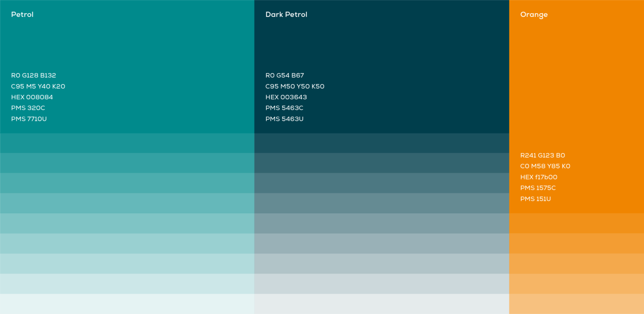Screen dimensions: 644x314
Task: Click the HEX 008084 code
Action: 32,97
